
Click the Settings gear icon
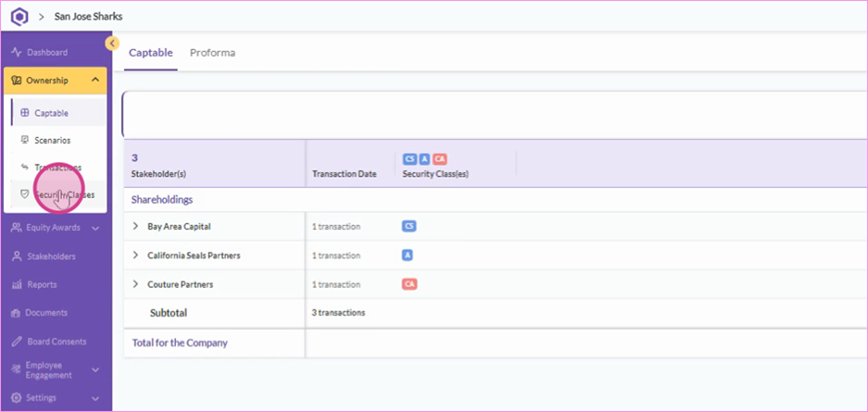point(16,397)
